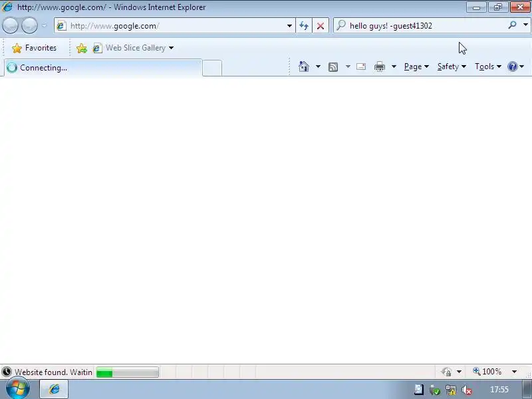Expand the Print options dropdown arrow
532x399 pixels.
pyautogui.click(x=394, y=66)
